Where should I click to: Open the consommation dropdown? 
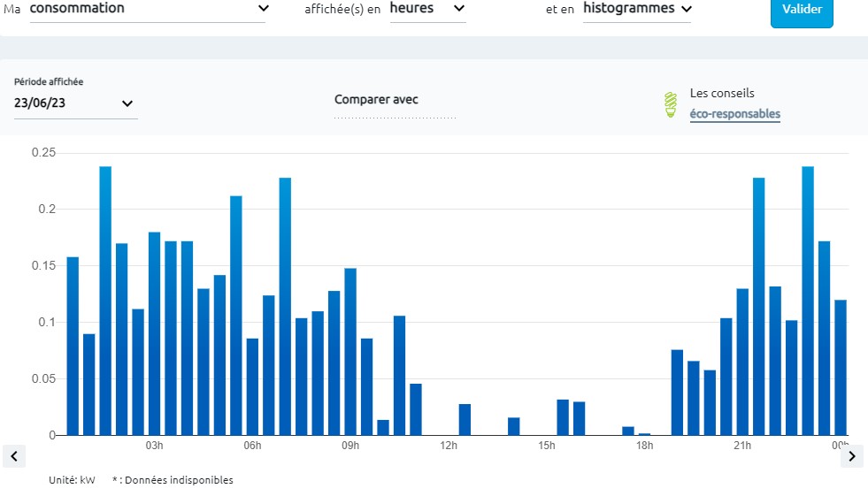click(x=148, y=9)
